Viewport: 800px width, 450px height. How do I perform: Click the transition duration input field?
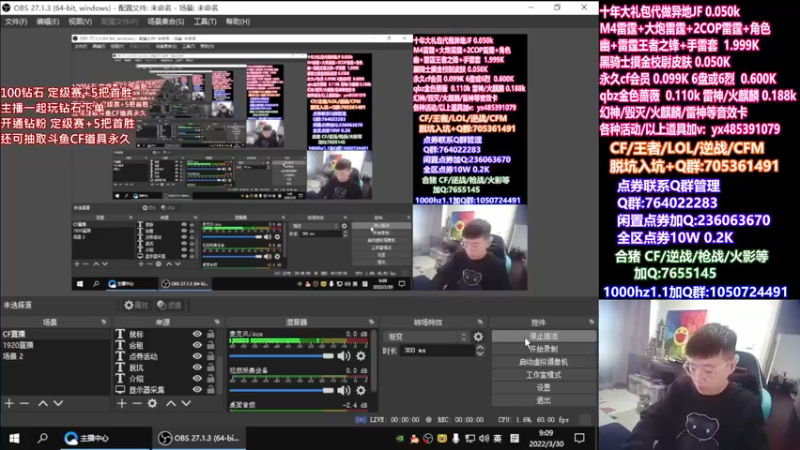tap(438, 351)
